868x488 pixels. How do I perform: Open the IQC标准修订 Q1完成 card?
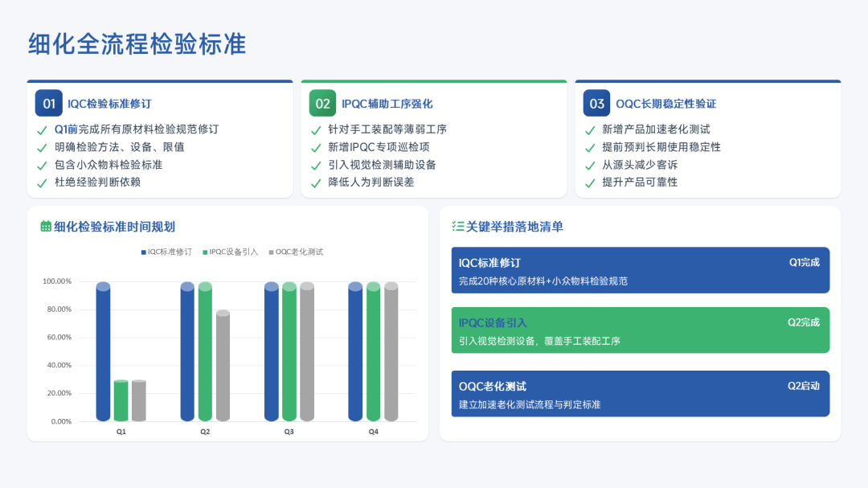tap(640, 271)
